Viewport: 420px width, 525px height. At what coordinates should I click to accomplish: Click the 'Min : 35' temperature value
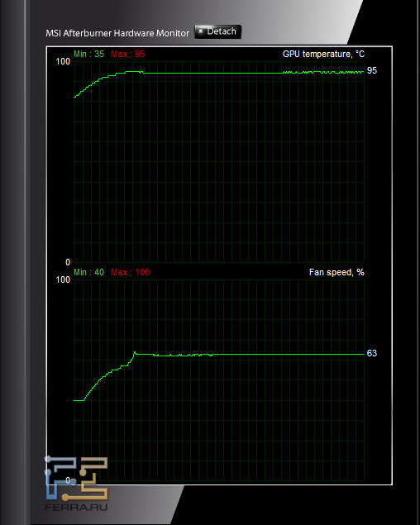(x=88, y=54)
